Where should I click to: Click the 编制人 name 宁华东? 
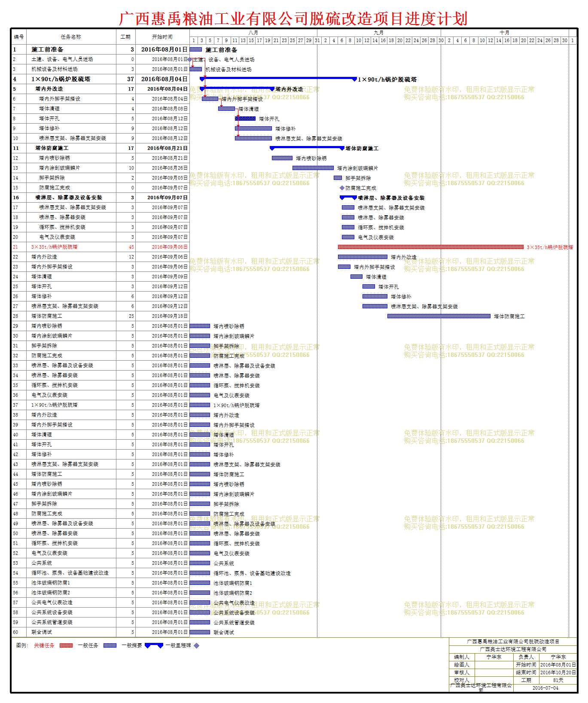point(494,657)
